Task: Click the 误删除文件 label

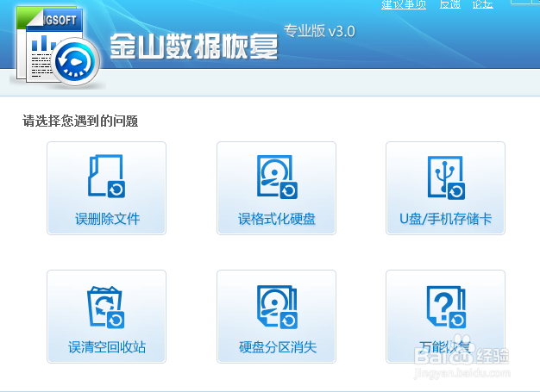Action: 108,219
